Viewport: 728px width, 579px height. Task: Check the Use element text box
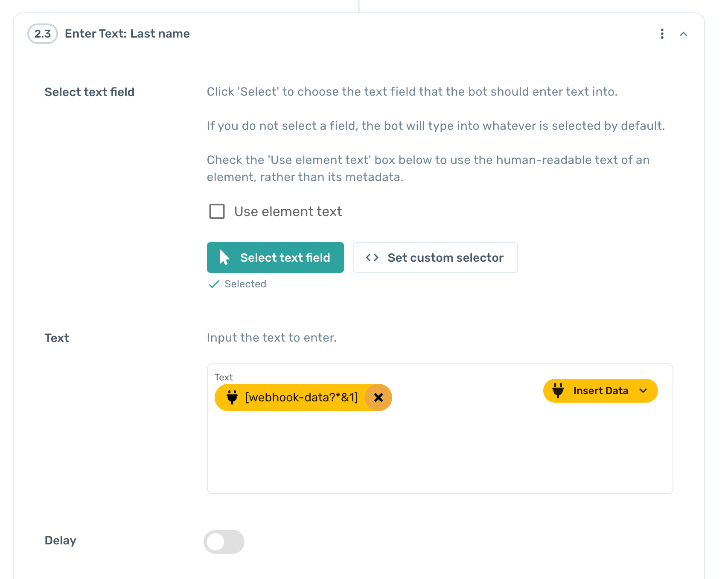tap(217, 211)
